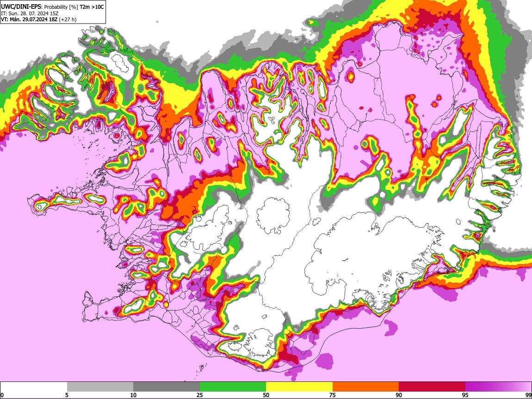Click the legend value label '50'
The width and height of the screenshot is (532, 399).
point(266,395)
